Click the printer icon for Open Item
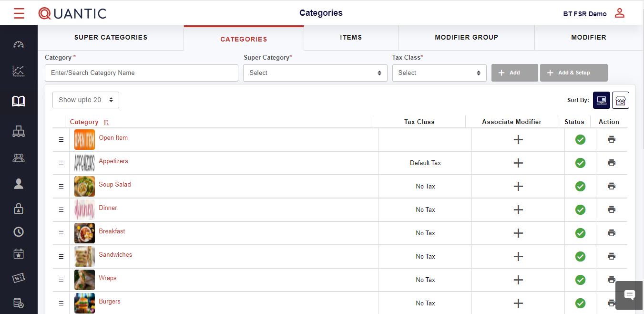Viewport: 644px width, 314px height. (612, 139)
